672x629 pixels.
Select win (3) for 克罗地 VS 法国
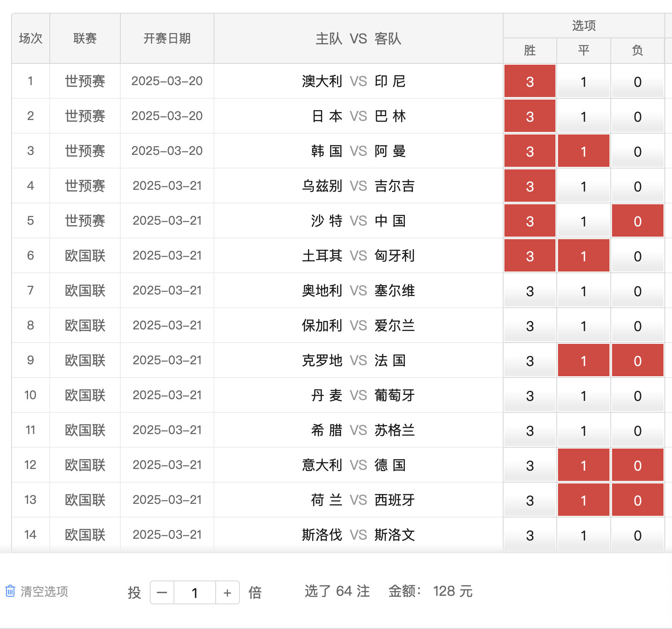530,360
